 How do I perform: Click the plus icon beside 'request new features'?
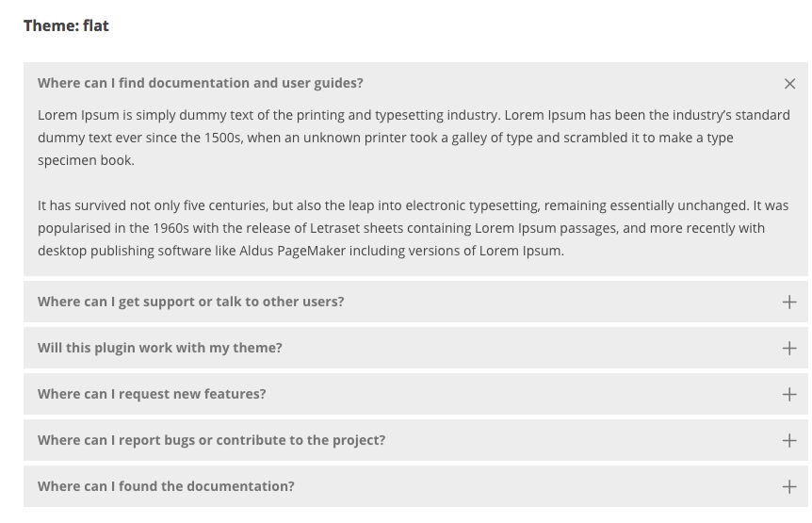pos(789,395)
